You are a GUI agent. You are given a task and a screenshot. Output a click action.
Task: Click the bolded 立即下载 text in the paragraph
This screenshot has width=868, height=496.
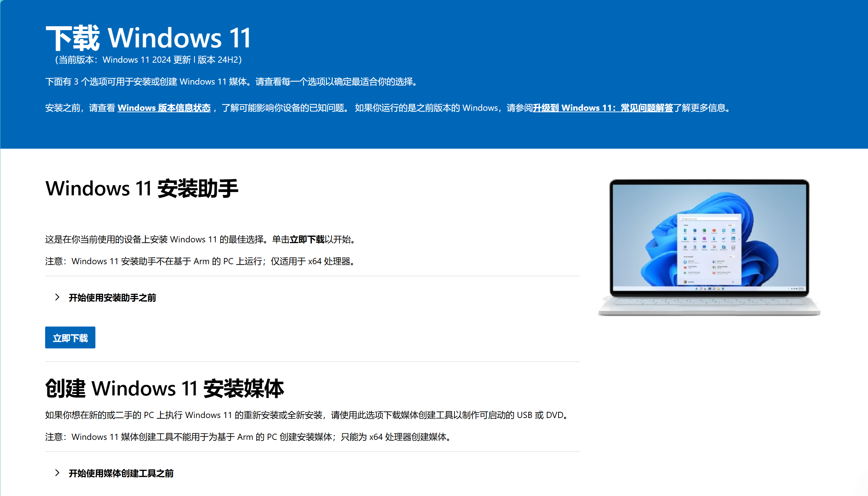tap(308, 240)
